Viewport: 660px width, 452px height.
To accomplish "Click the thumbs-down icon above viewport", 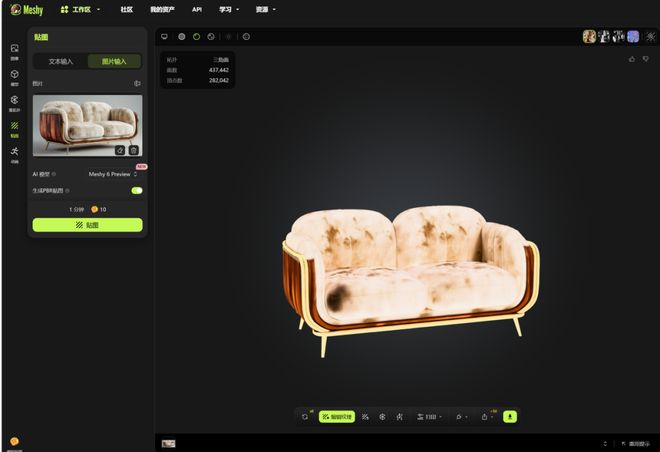I will tap(646, 59).
